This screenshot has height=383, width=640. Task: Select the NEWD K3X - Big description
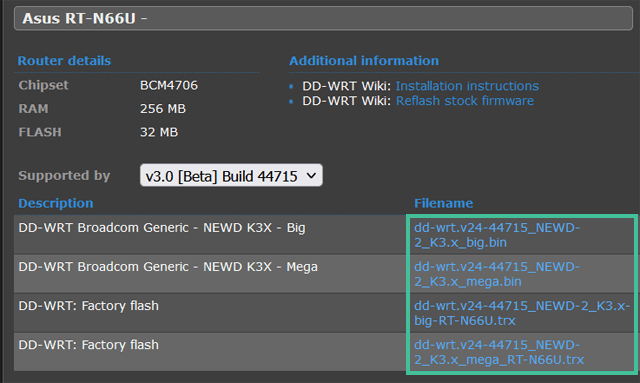(x=162, y=227)
